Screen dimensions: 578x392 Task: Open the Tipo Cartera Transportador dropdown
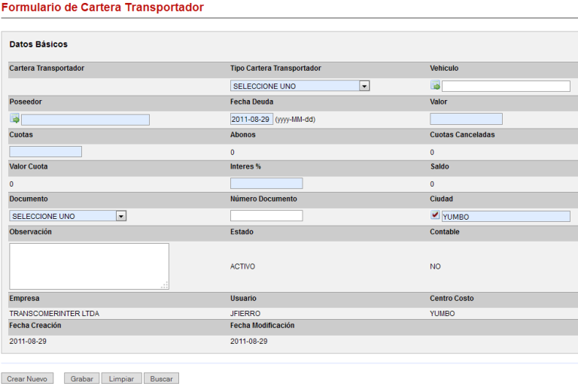coord(364,86)
